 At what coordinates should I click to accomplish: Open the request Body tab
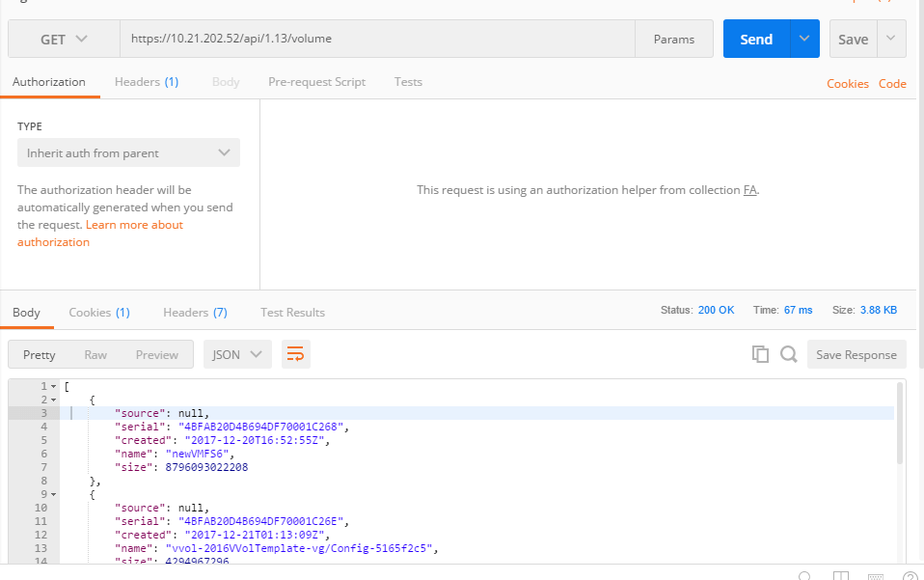tap(226, 82)
